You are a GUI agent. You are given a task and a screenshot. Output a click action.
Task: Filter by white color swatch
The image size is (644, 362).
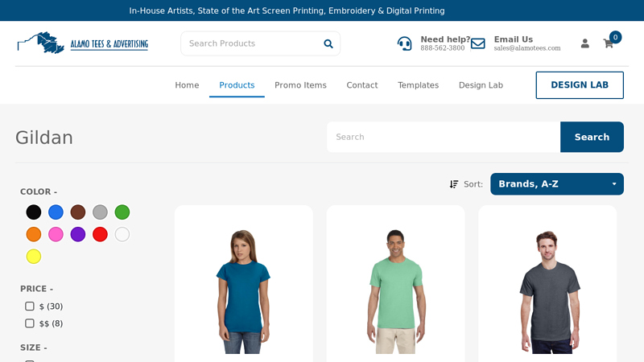[x=122, y=234]
